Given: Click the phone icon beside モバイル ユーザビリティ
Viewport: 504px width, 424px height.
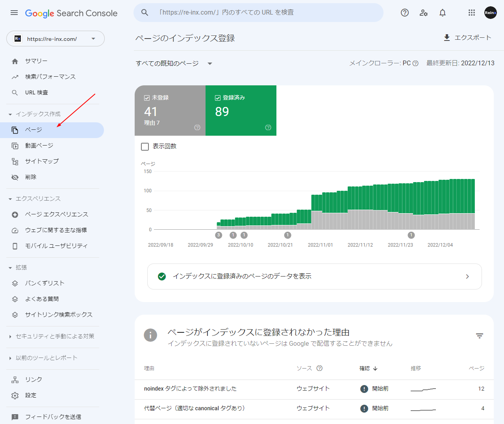Looking at the screenshot, I should pyautogui.click(x=15, y=246).
